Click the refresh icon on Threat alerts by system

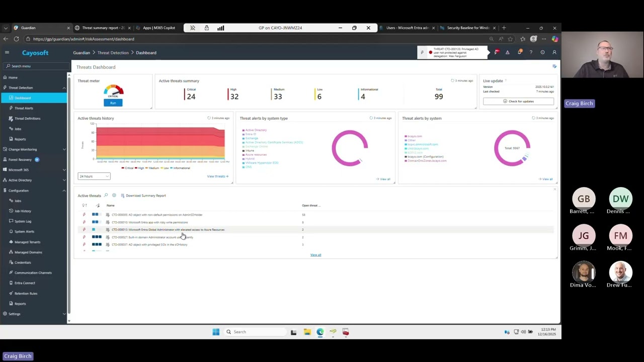point(534,118)
